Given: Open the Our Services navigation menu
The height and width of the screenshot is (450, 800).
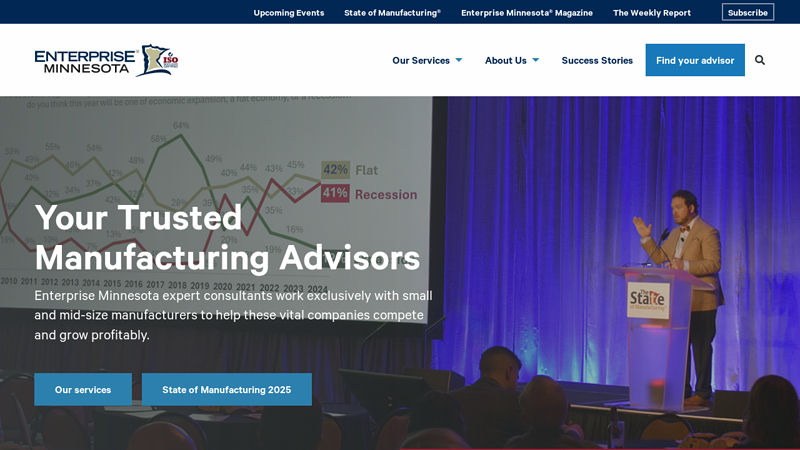Looking at the screenshot, I should [x=421, y=60].
